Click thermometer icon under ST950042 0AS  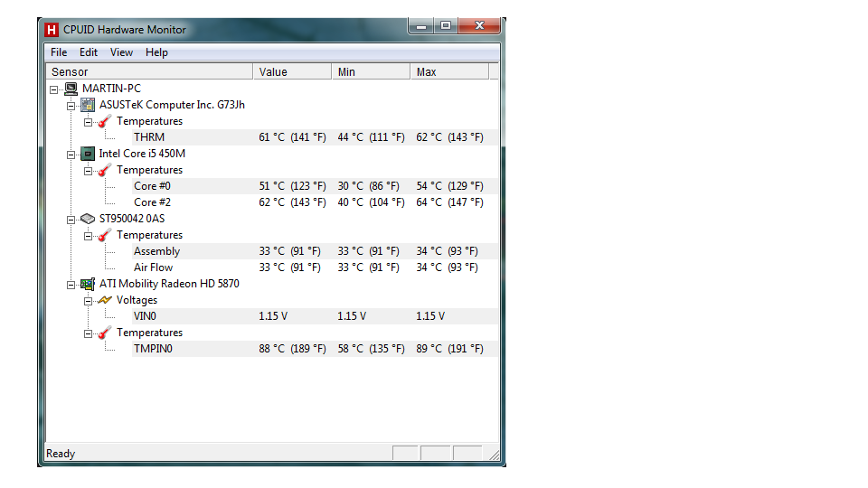coord(105,235)
